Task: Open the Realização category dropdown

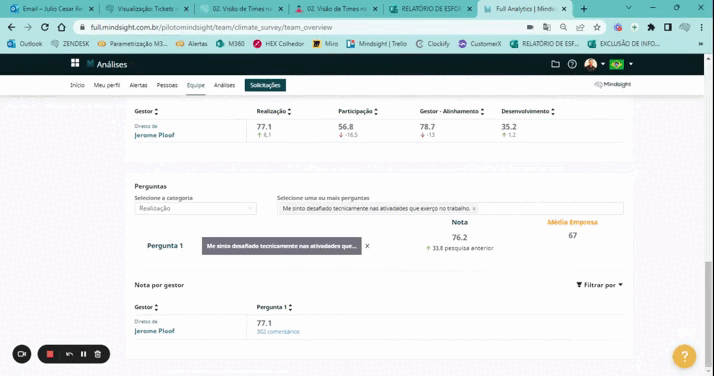Action: click(195, 208)
